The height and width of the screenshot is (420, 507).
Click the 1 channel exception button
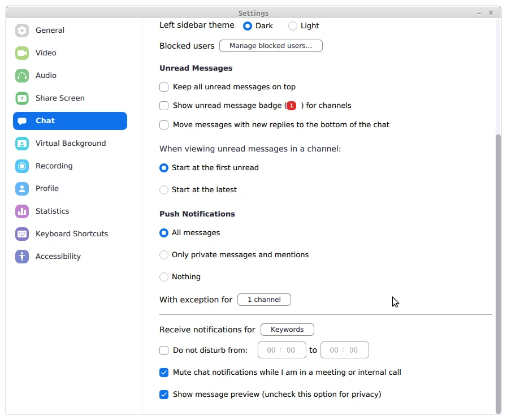point(264,300)
